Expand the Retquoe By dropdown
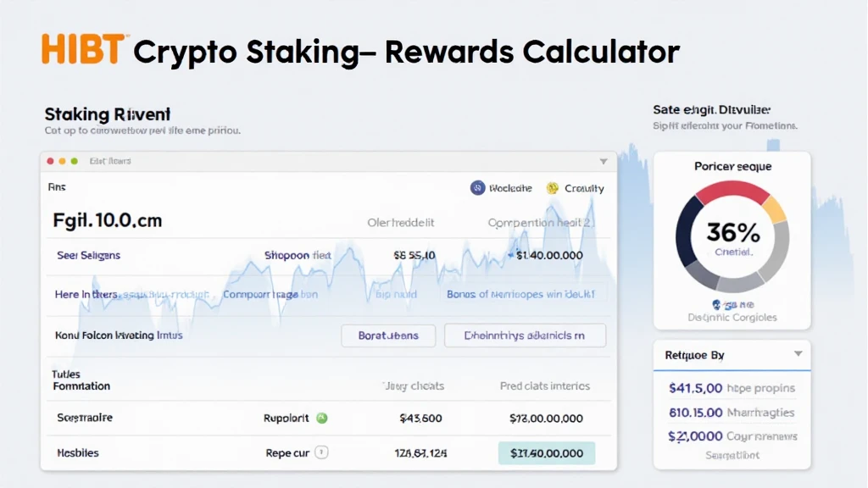This screenshot has height=488, width=868. [x=798, y=354]
